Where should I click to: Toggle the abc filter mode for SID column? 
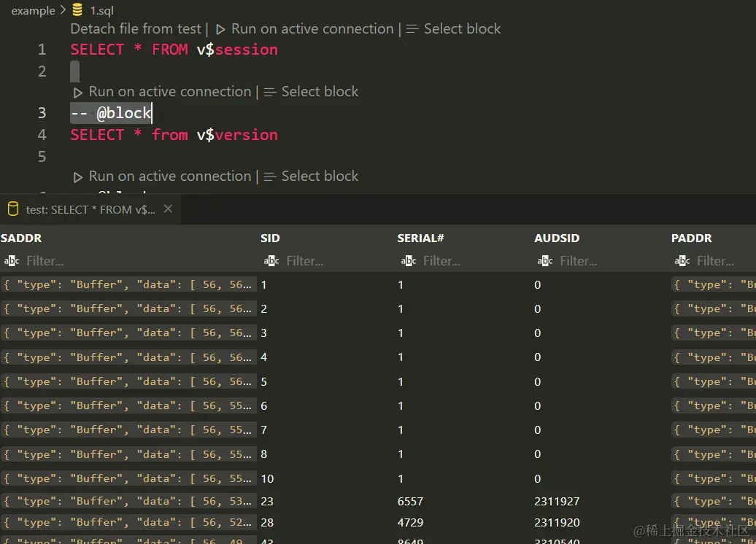(x=271, y=260)
